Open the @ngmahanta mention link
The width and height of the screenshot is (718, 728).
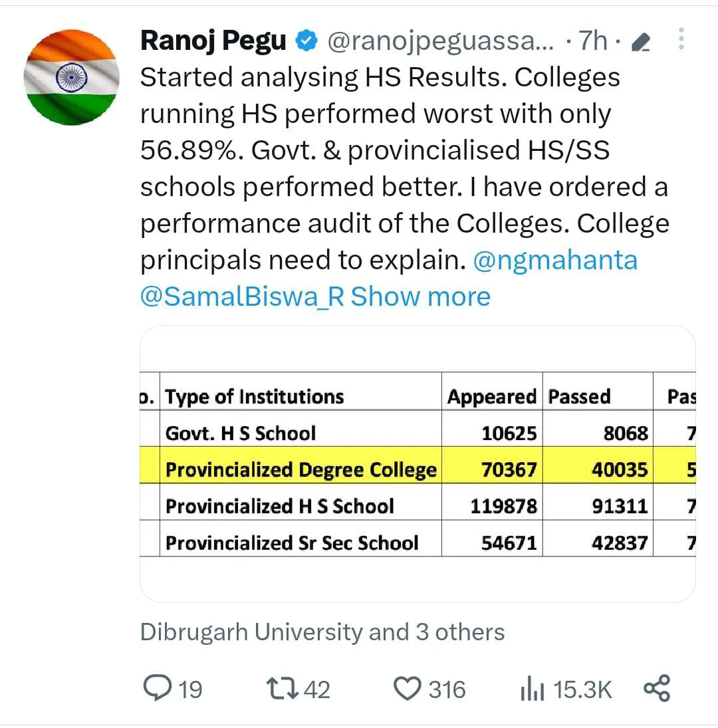(x=555, y=261)
